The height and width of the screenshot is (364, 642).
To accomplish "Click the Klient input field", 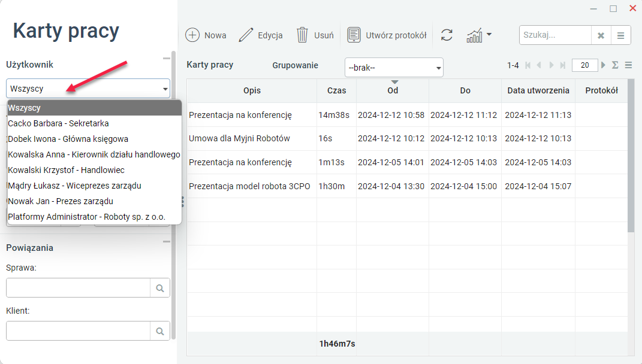I will (x=78, y=331).
